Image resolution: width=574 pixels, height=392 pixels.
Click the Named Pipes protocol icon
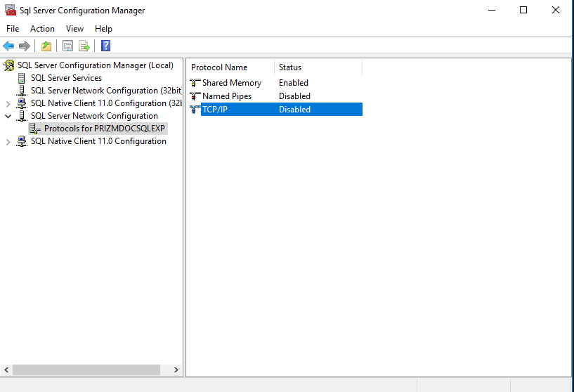(x=195, y=96)
